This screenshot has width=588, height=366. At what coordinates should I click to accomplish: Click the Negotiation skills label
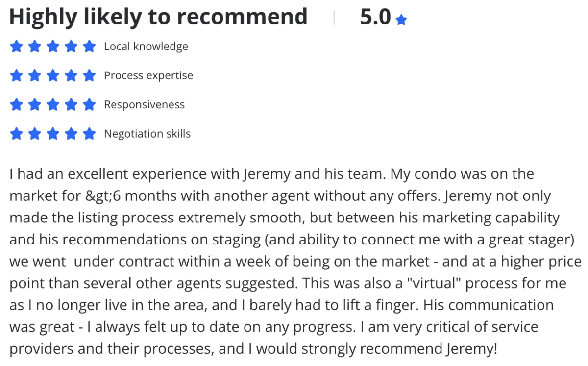click(x=147, y=134)
